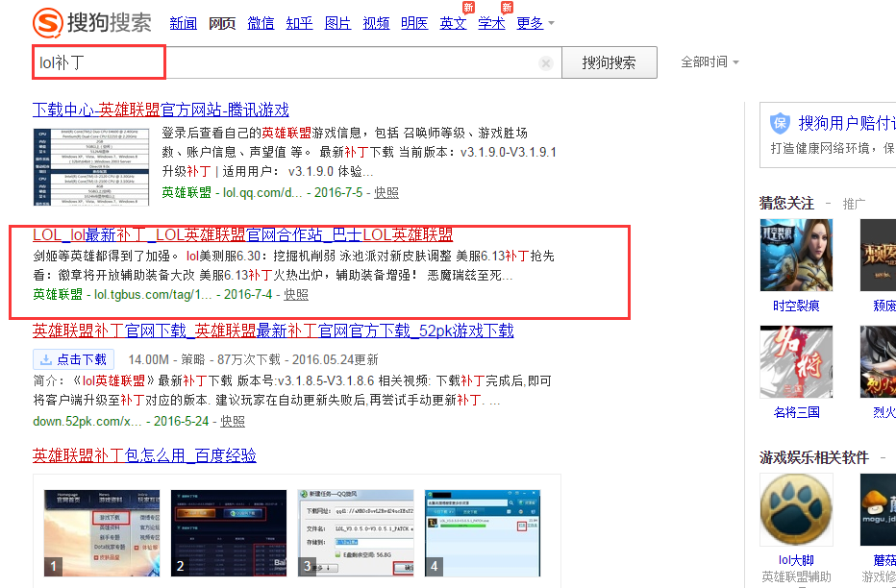This screenshot has width=896, height=588.
Task: Click the shield icon beside 搜狗用户赔付
Action: (780, 123)
